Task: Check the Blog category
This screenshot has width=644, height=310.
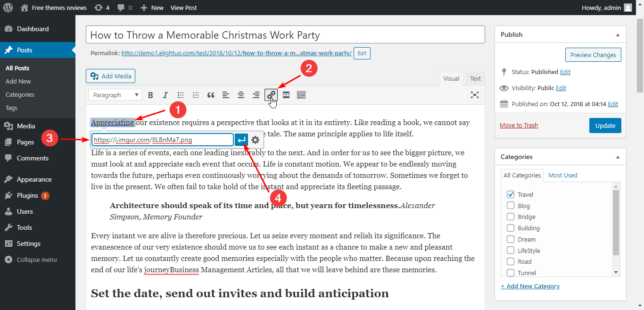Action: (x=511, y=206)
